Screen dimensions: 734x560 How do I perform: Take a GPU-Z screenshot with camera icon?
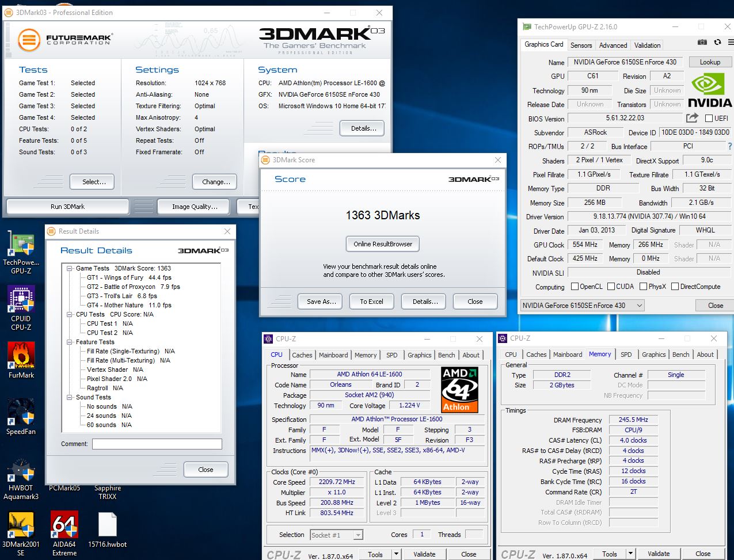702,42
